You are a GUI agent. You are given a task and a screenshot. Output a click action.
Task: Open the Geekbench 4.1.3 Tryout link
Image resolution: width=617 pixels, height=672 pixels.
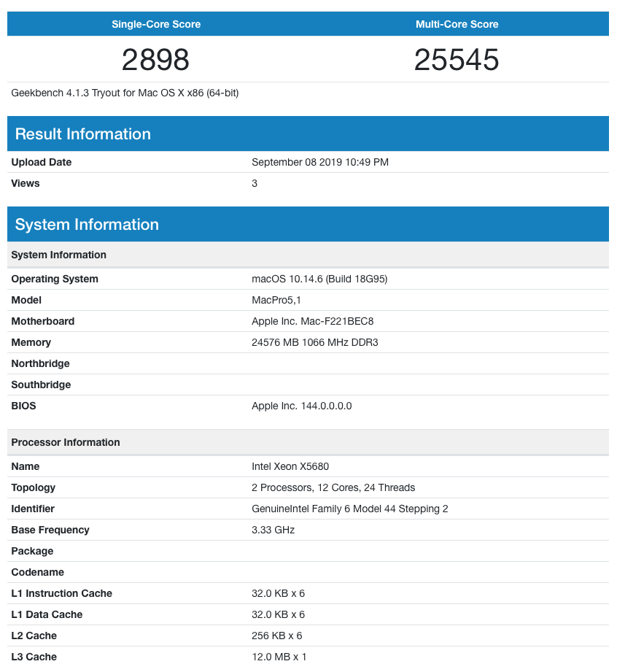(124, 93)
